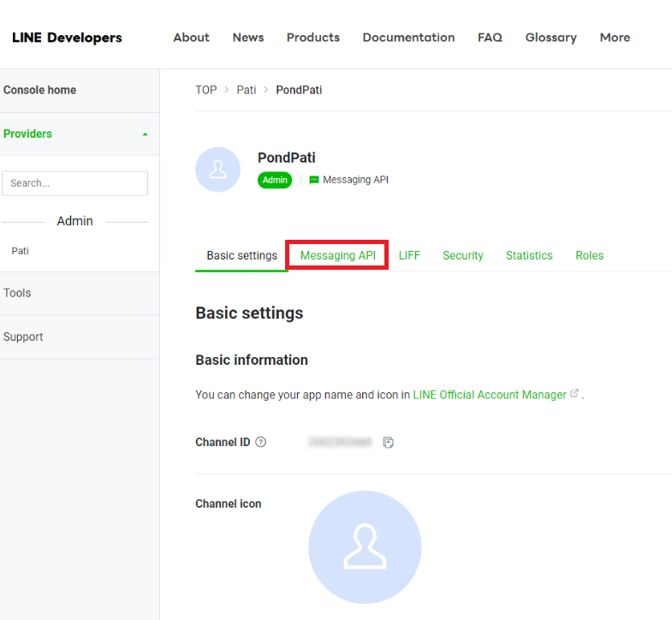Open Tools in the sidebar
The height and width of the screenshot is (620, 672).
[17, 293]
